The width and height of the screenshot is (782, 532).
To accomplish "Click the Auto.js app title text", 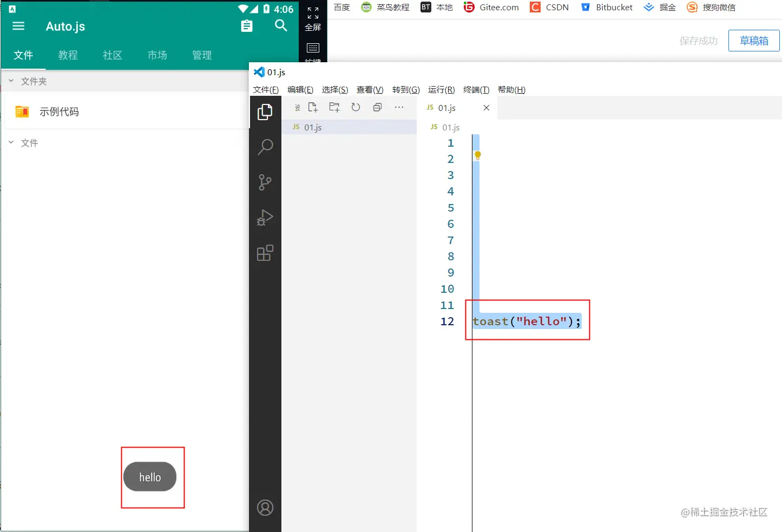I will tap(65, 27).
